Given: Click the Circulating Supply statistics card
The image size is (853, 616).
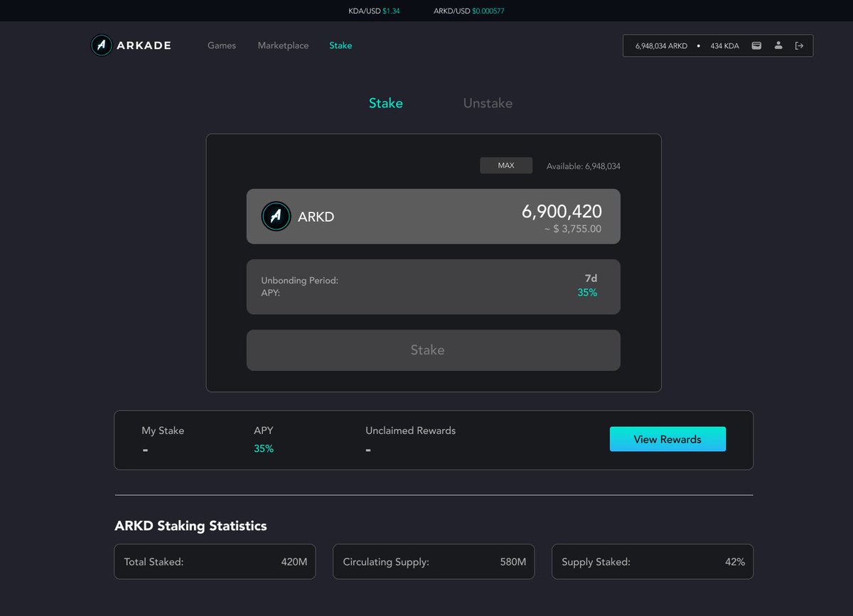Looking at the screenshot, I should click(434, 561).
